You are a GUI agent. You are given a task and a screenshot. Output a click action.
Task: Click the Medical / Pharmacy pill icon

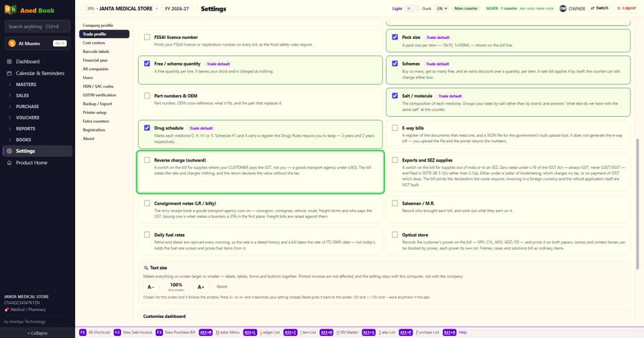click(x=7, y=310)
